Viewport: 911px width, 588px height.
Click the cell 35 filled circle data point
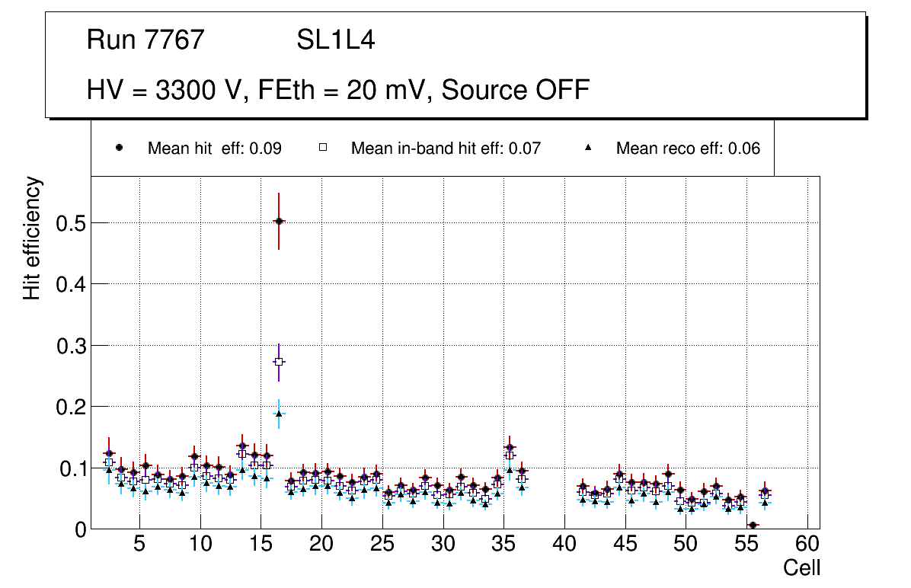[510, 448]
